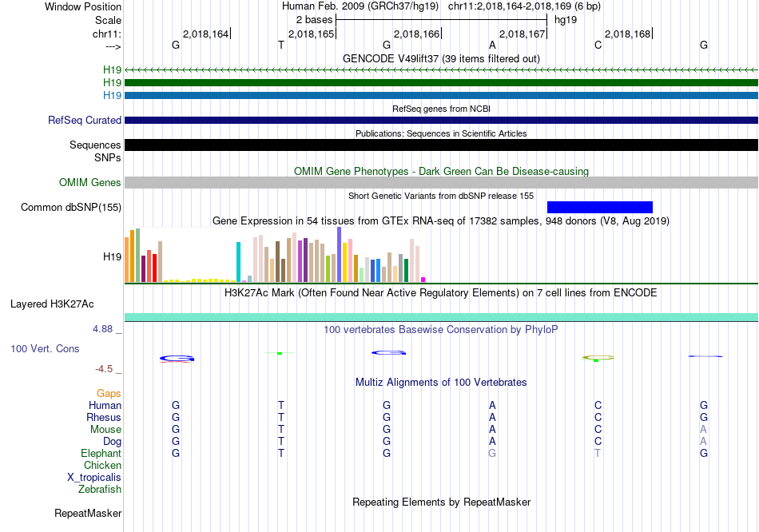Click the Chicken alignment row label
759x532 pixels.
(102, 465)
